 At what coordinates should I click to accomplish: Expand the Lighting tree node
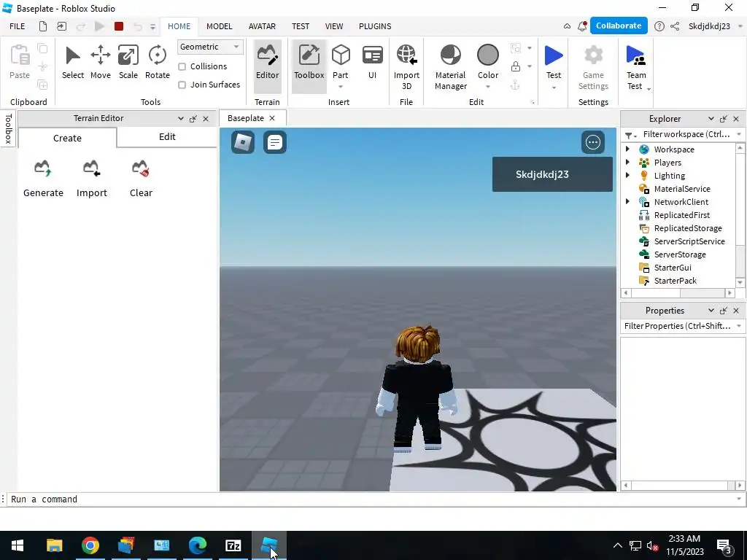628,175
